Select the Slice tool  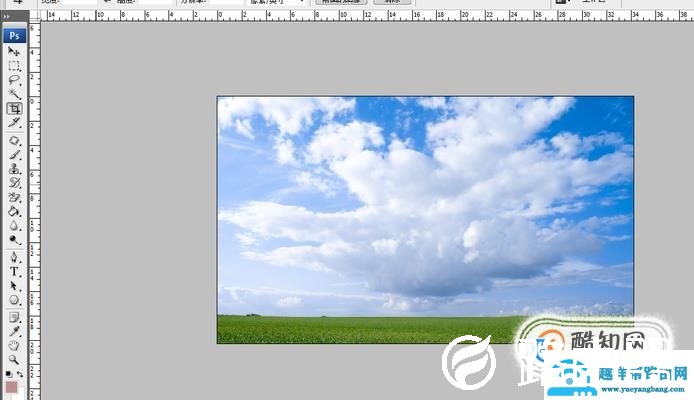click(x=14, y=122)
